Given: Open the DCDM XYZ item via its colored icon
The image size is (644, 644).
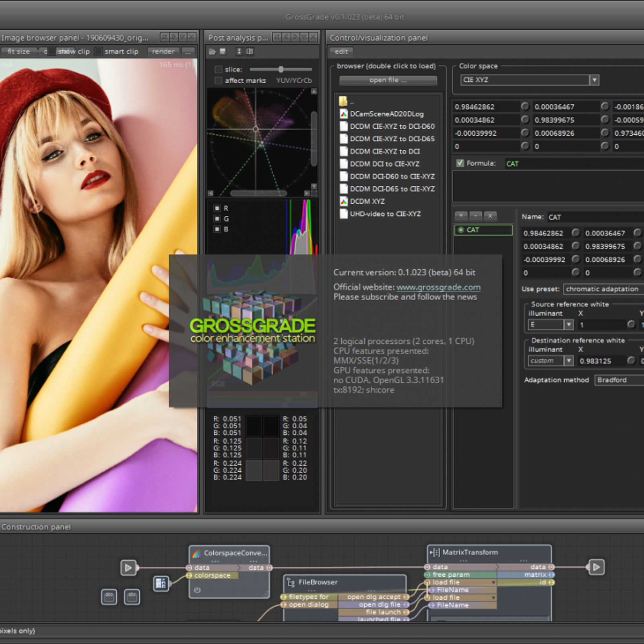Looking at the screenshot, I should tap(343, 201).
